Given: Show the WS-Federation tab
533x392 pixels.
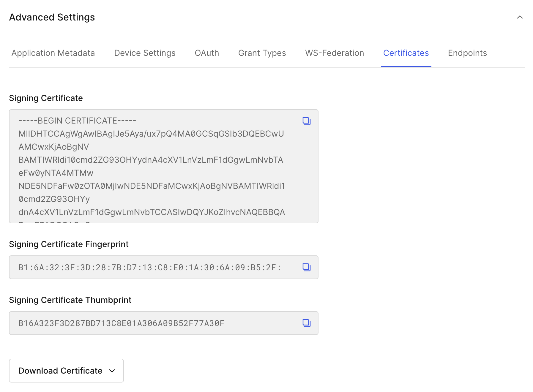Looking at the screenshot, I should (335, 53).
